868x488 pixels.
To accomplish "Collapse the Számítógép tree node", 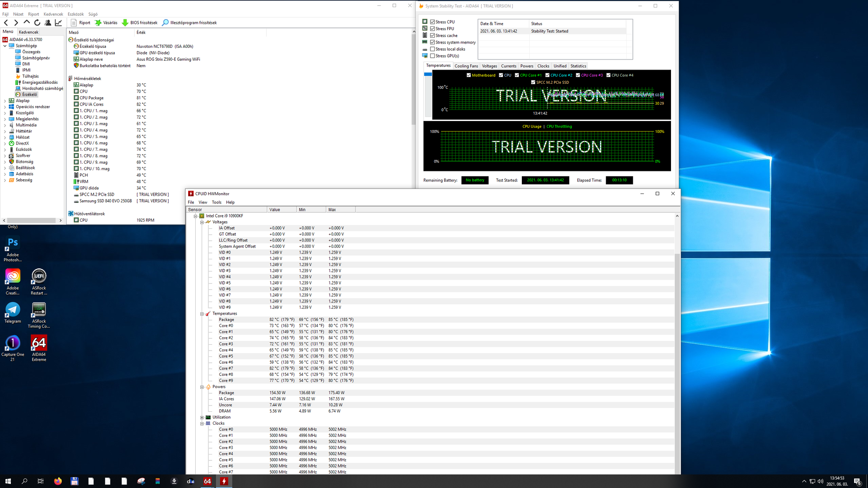I will coord(5,46).
